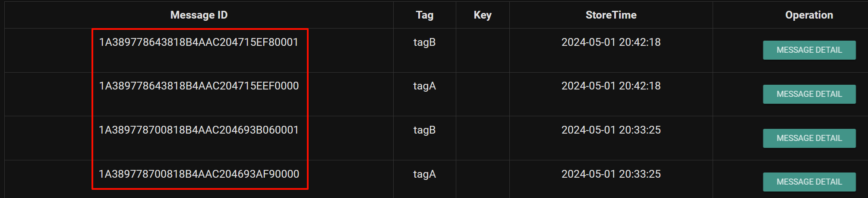Click the tagA cell in the second row
This screenshot has height=198, width=868.
(x=424, y=86)
